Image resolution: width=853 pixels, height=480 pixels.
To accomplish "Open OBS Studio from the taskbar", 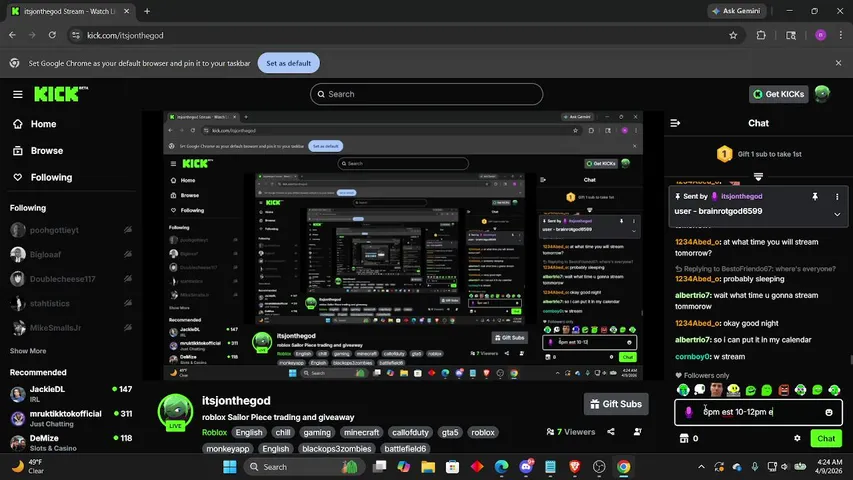I will [x=599, y=466].
